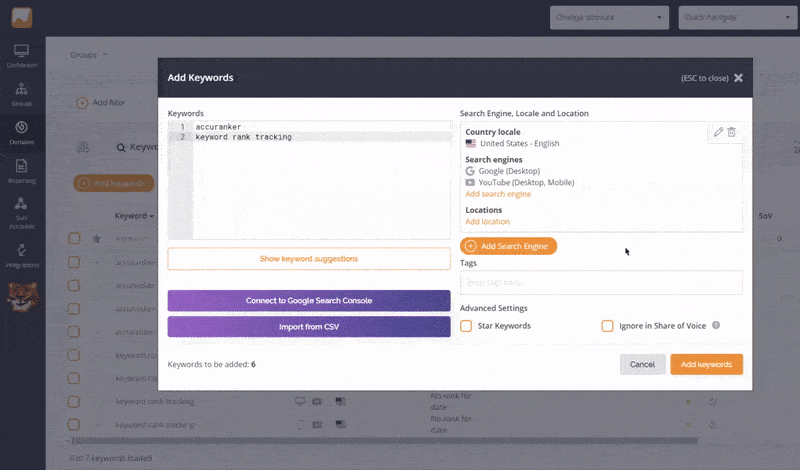Click the YouTube search engine icon
This screenshot has width=800, height=470.
(470, 182)
